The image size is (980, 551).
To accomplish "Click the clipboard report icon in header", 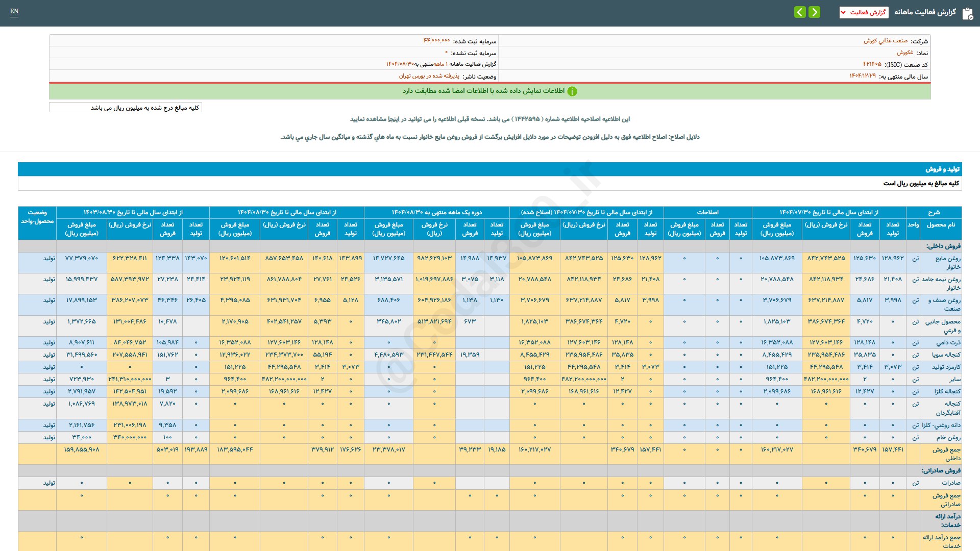I will 967,13.
